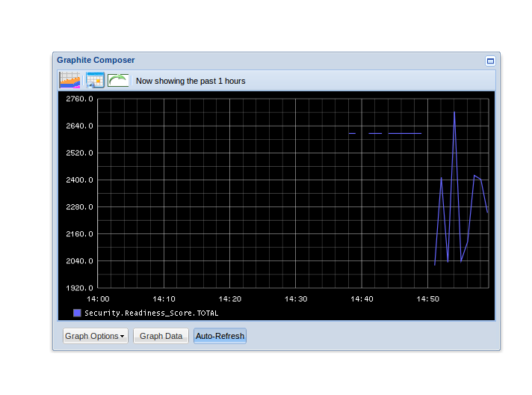The image size is (532, 395).
Task: Click the 14:40 time axis label
Action: pyautogui.click(x=362, y=298)
